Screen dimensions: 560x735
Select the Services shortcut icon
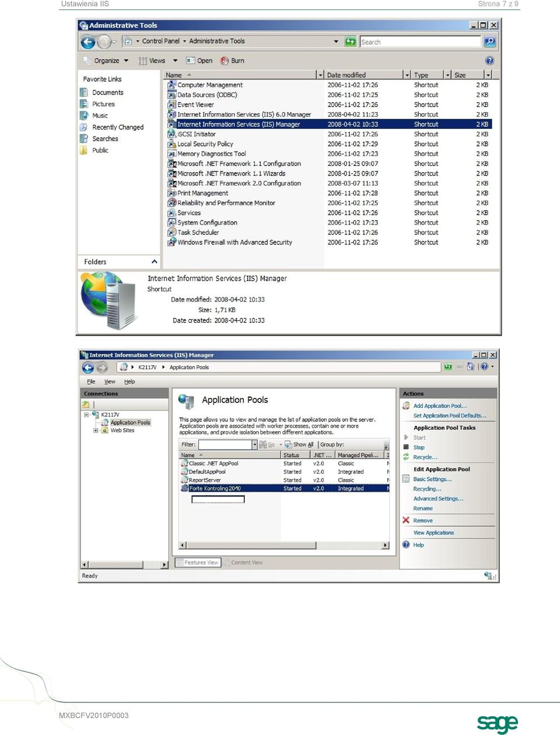[172, 213]
